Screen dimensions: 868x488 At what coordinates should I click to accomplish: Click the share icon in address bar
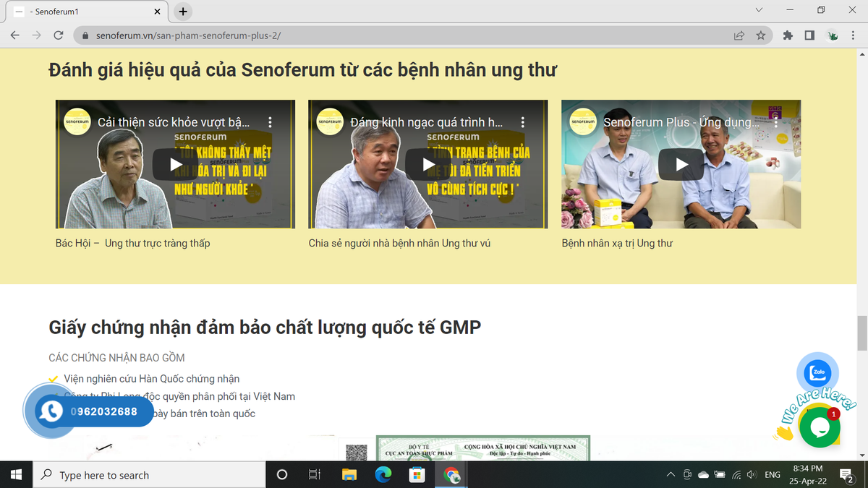(x=739, y=34)
